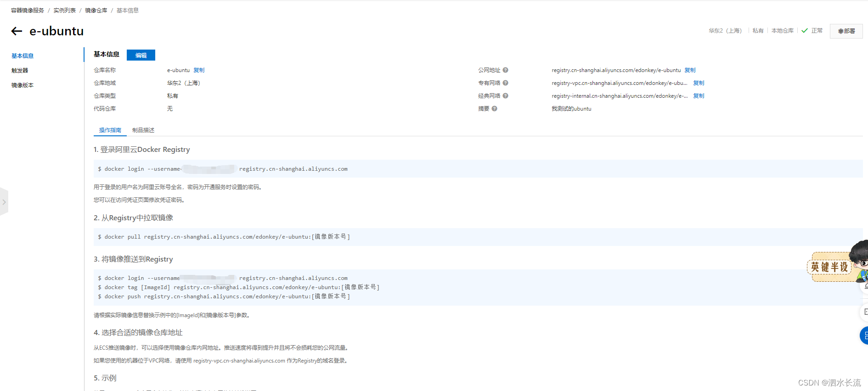Click the heading 2. 从Registry中拉取镜像
The width and height of the screenshot is (868, 391).
click(133, 218)
